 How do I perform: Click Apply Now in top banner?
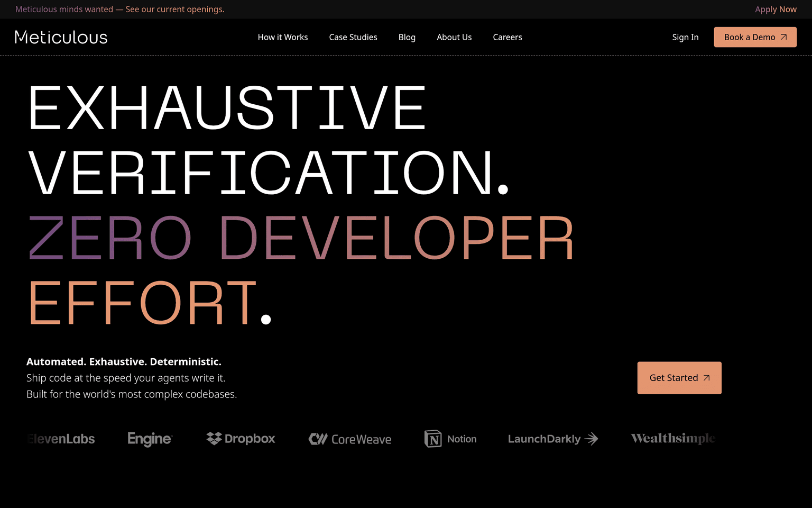click(x=776, y=10)
